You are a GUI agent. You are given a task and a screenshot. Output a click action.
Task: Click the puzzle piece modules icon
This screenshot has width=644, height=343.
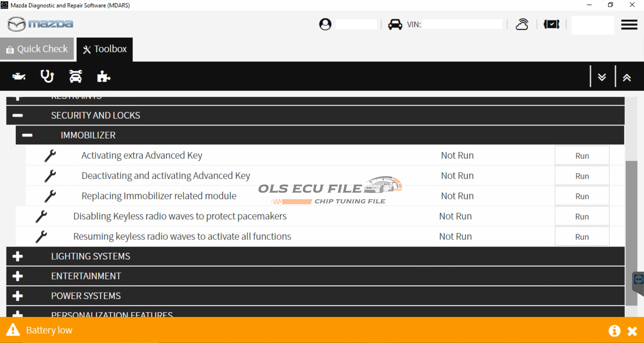(x=103, y=77)
